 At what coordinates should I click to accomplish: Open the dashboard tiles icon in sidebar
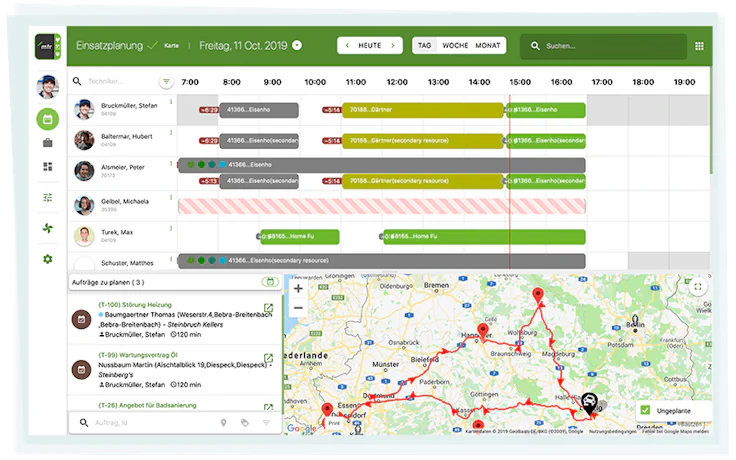pos(48,167)
